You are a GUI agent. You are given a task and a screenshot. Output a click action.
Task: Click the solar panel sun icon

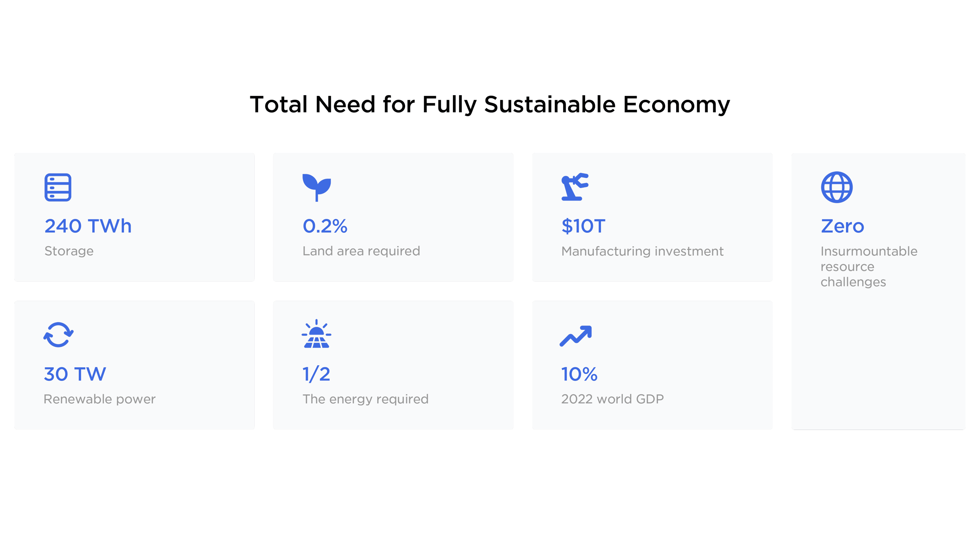[x=316, y=334]
